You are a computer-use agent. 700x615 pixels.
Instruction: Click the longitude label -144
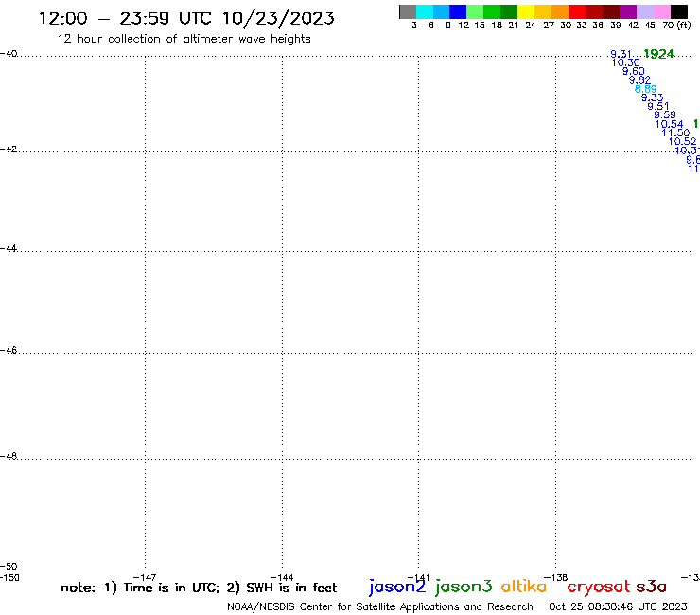282,578
